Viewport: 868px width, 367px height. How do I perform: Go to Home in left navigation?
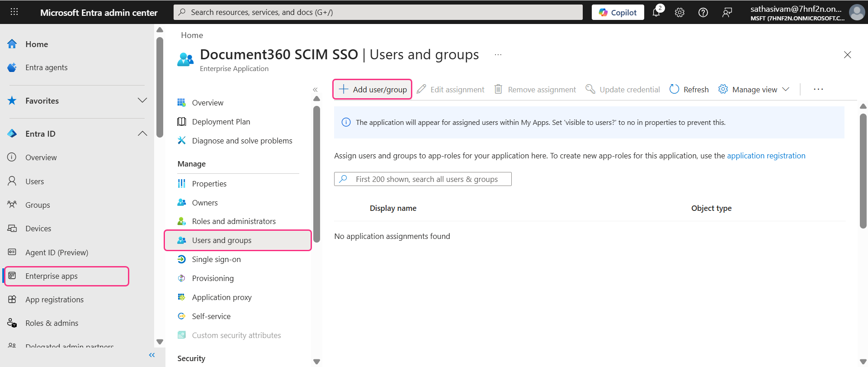(x=37, y=44)
